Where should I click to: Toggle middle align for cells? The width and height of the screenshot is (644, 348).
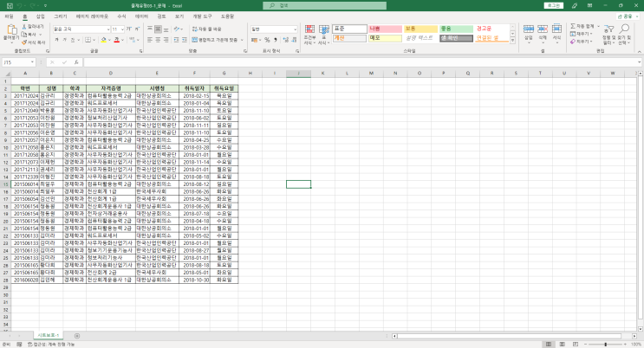158,29
